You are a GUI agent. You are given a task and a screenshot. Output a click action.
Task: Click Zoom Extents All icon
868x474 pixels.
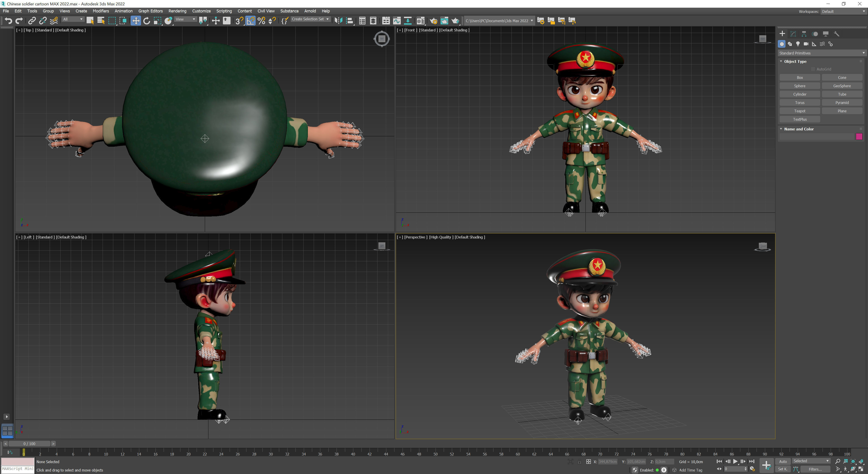click(861, 461)
